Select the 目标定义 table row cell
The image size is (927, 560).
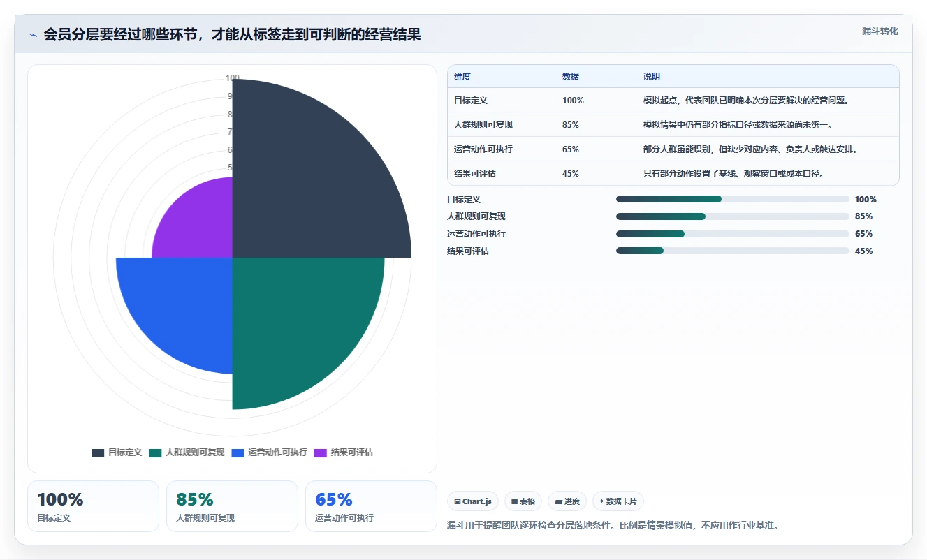coord(471,101)
